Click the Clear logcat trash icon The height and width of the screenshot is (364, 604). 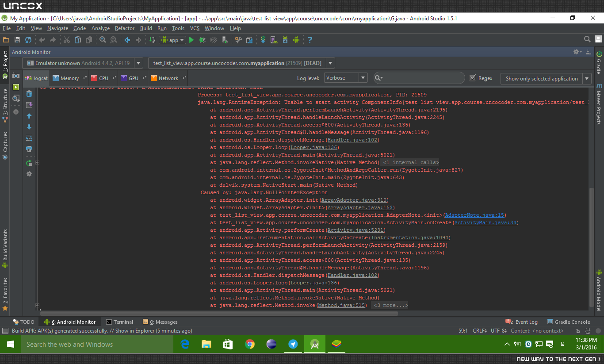coord(29,94)
